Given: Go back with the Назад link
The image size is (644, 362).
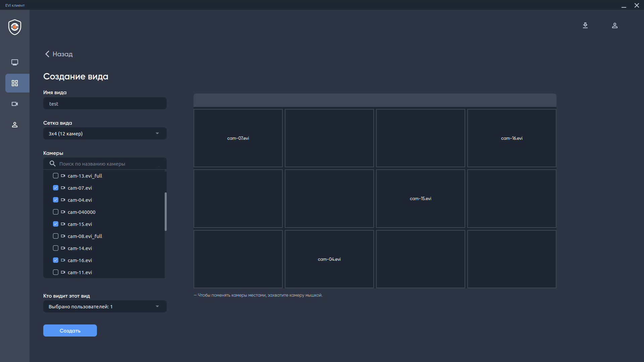Looking at the screenshot, I should (59, 54).
